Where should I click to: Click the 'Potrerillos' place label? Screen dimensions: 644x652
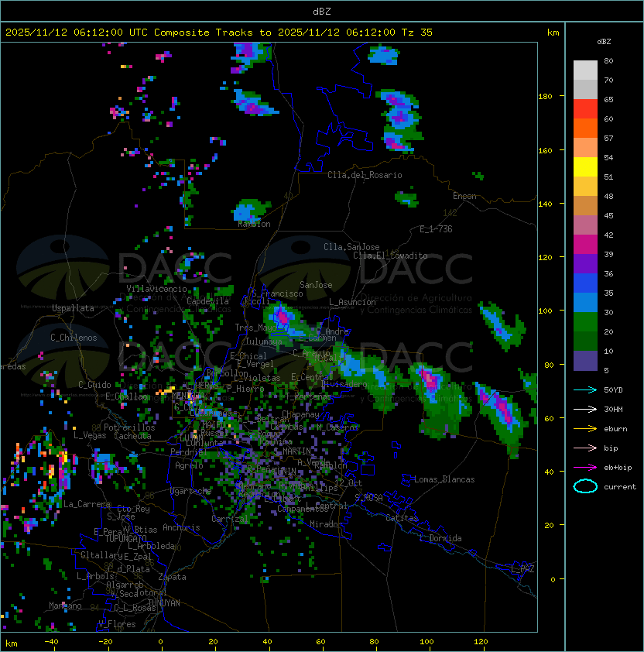point(129,427)
